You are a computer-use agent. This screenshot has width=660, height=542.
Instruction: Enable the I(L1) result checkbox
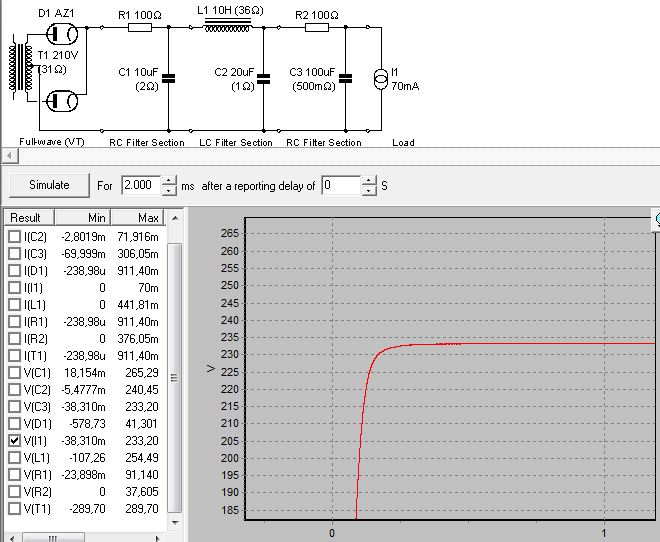tap(14, 305)
